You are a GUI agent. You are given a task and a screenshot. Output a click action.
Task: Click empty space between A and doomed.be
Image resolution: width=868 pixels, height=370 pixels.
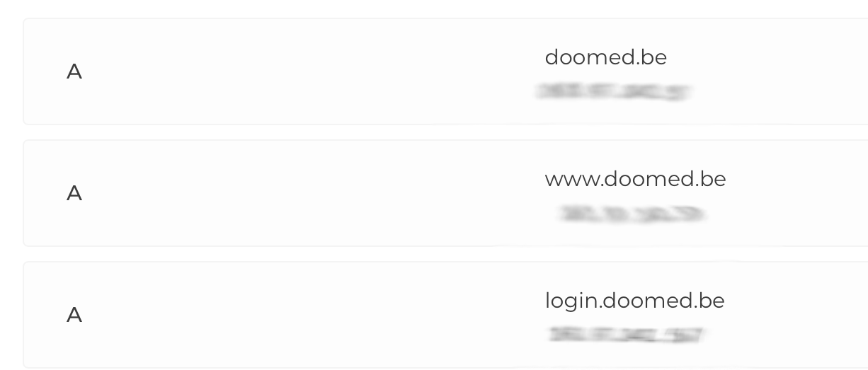click(x=312, y=71)
